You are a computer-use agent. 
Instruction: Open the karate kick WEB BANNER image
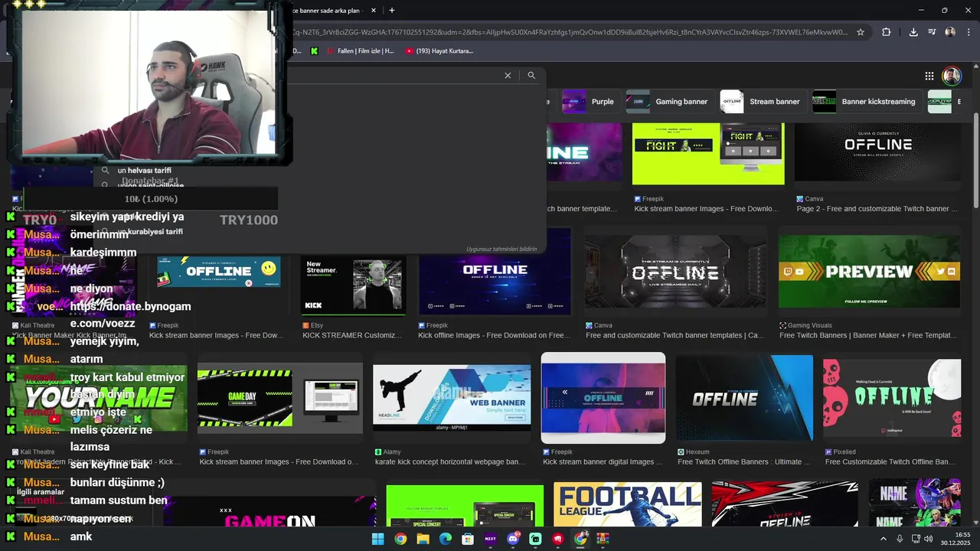452,397
